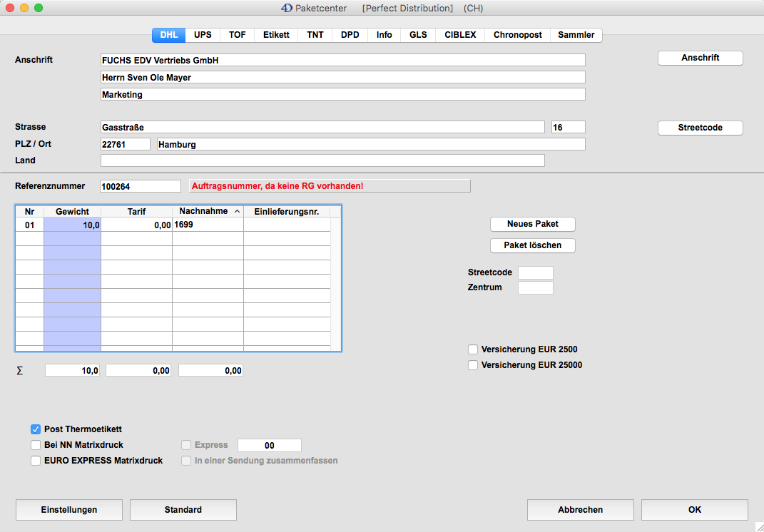Enable Versicherung EUR 2500 checkbox
764x532 pixels.
473,349
